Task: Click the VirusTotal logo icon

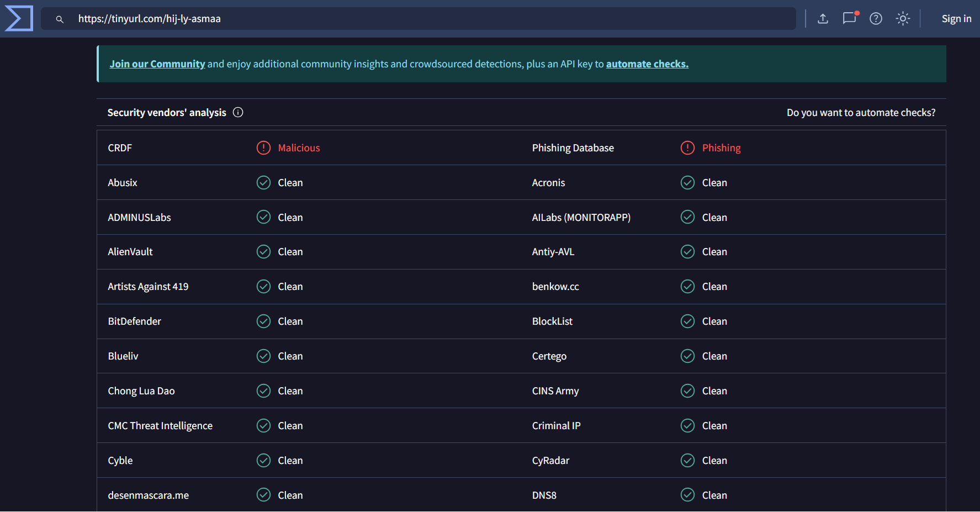Action: (19, 19)
